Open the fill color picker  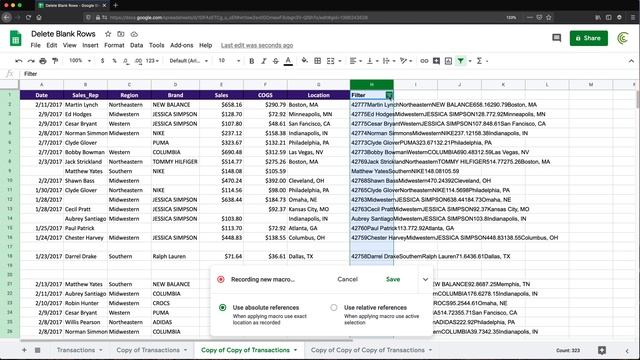click(x=304, y=61)
